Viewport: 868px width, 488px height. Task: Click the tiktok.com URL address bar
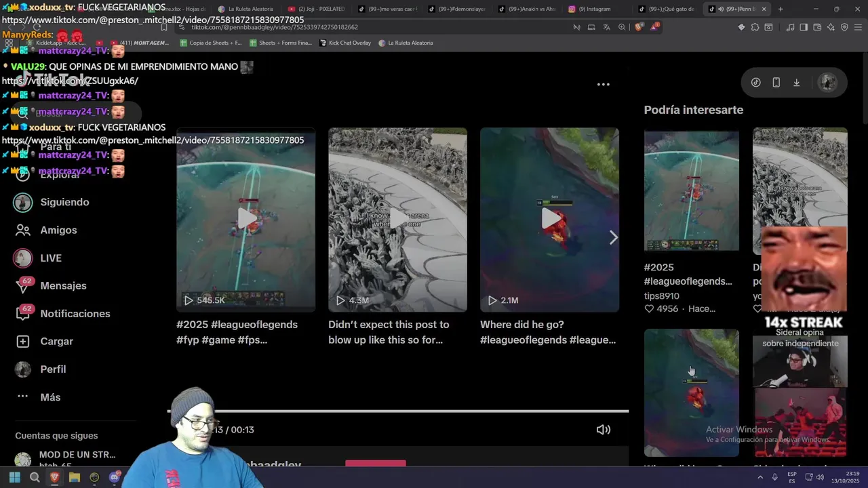pyautogui.click(x=373, y=27)
